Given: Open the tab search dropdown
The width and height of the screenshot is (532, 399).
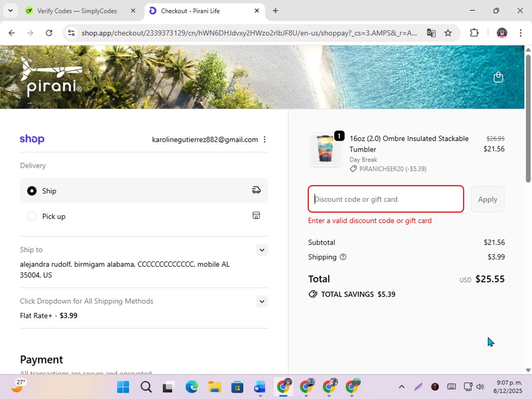Looking at the screenshot, I should click(11, 11).
